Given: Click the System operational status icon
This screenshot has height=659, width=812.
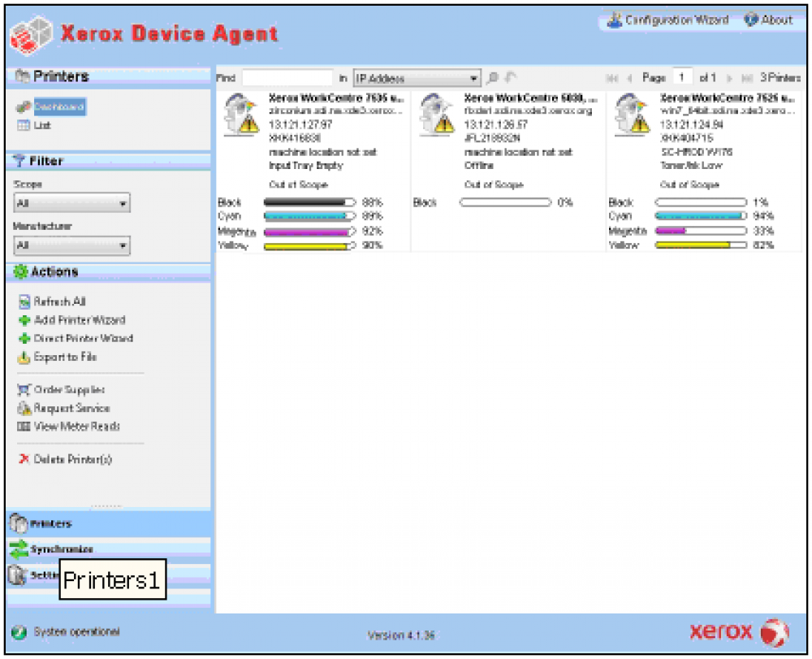Looking at the screenshot, I should coord(19,632).
